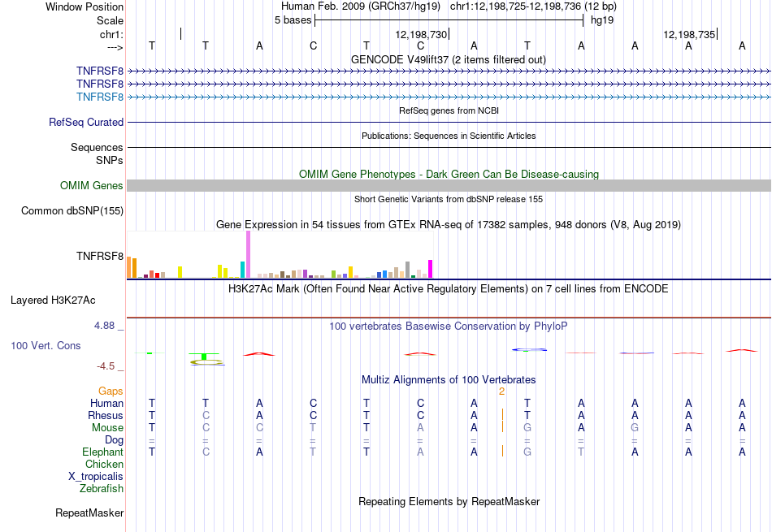Click the 'RefSeq genes from NCBI' title
This screenshot has height=532, width=772.
449,110
